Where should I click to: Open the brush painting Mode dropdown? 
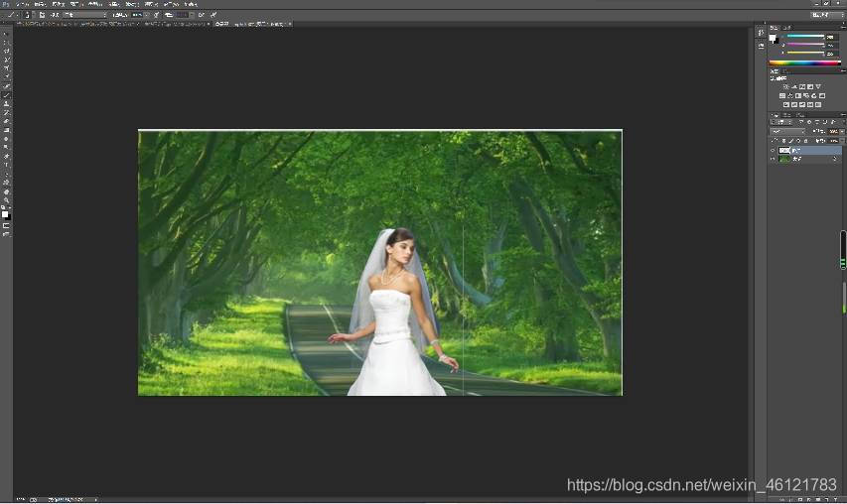point(84,15)
